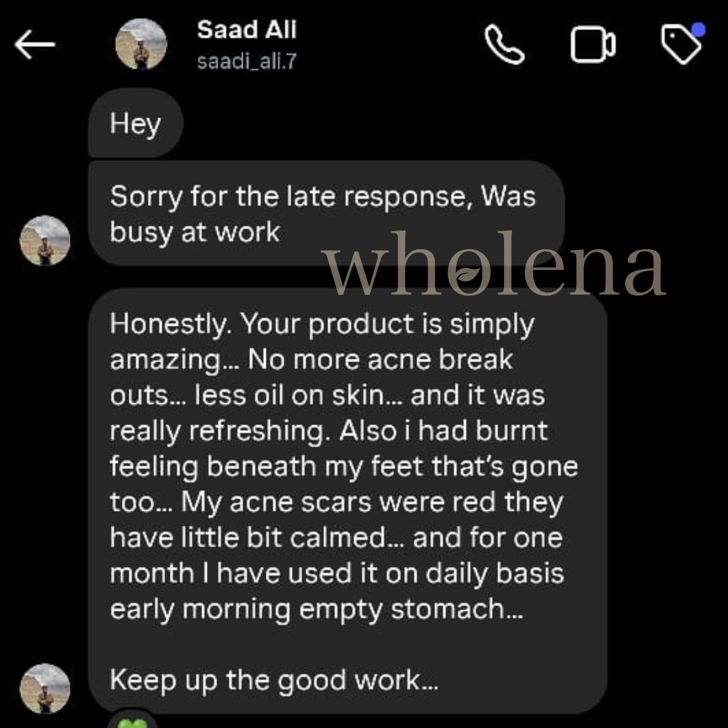
Task: Open the label tag icon in header
Action: (x=681, y=44)
